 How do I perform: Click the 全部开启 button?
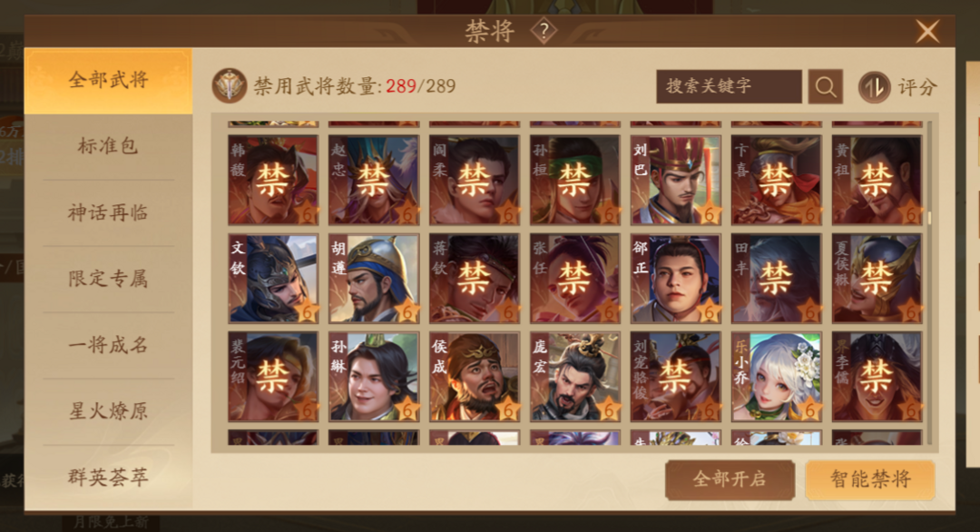point(730,479)
